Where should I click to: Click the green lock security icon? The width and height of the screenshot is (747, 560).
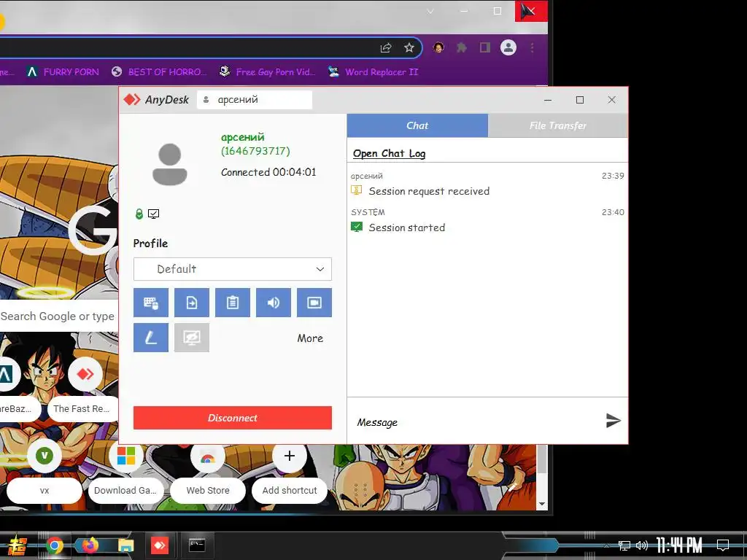coord(139,214)
